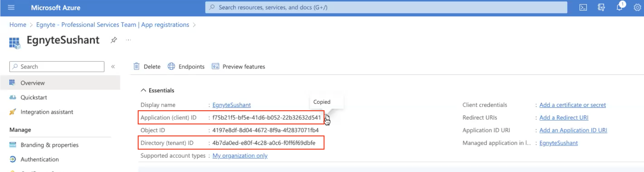Click Add a certificate or secret
The image size is (644, 172).
click(x=572, y=105)
